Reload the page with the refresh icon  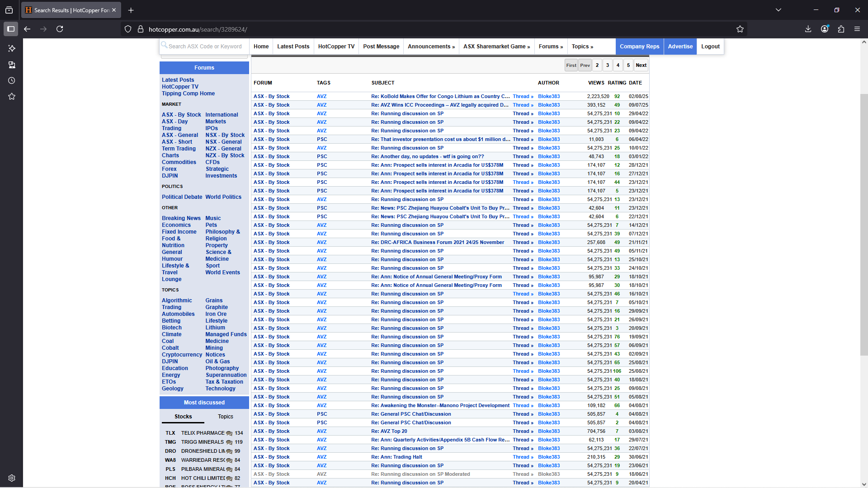(x=60, y=29)
